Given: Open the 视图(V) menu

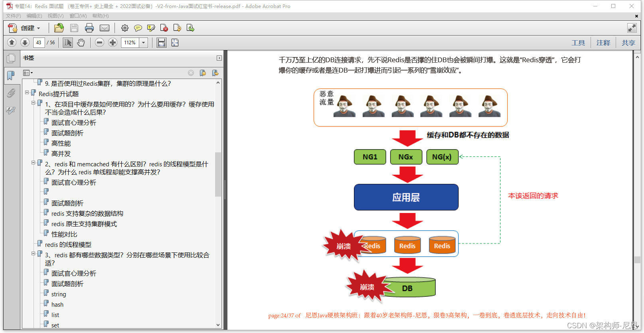Looking at the screenshot, I should tap(55, 16).
